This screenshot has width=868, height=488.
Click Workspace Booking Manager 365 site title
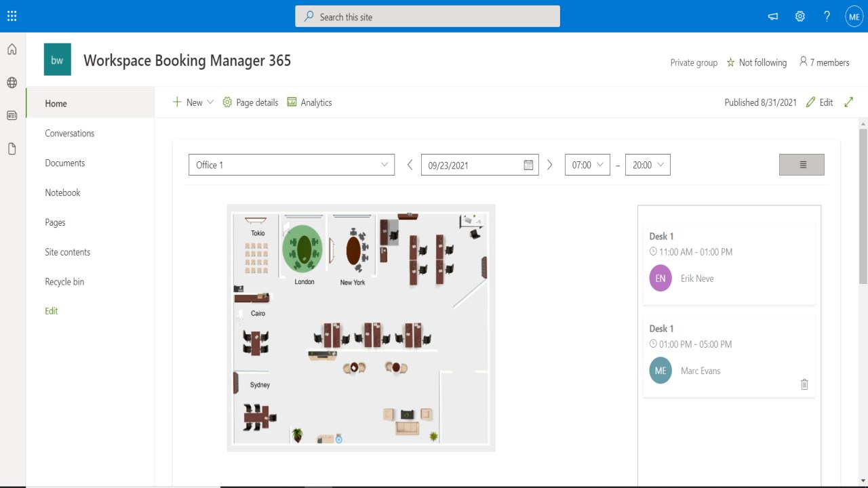point(187,60)
